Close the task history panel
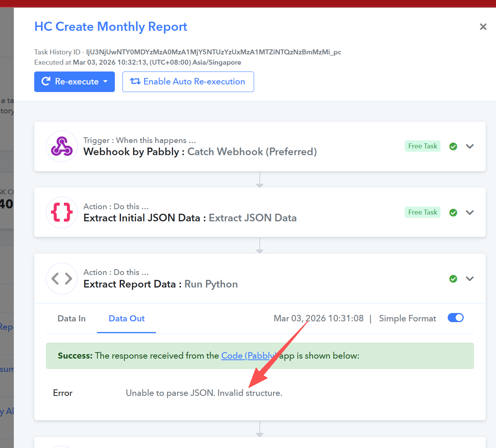Screen dimensions: 496x448 pyautogui.click(x=483, y=27)
